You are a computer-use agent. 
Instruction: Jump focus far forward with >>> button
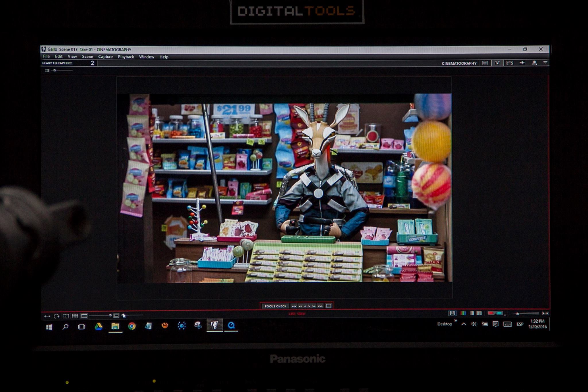tap(320, 306)
